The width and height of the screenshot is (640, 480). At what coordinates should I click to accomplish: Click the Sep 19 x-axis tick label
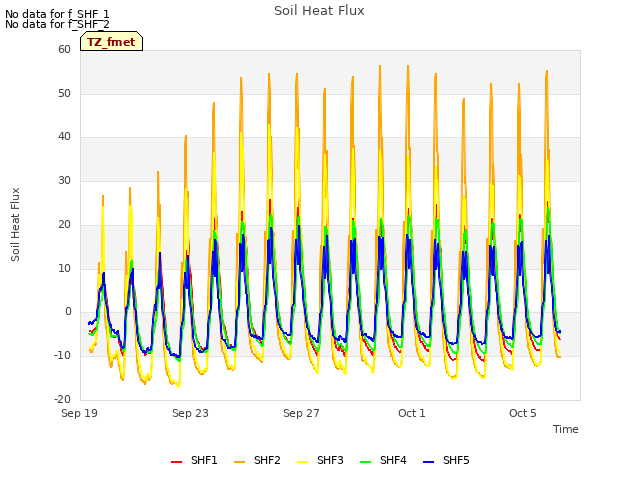coord(79,413)
